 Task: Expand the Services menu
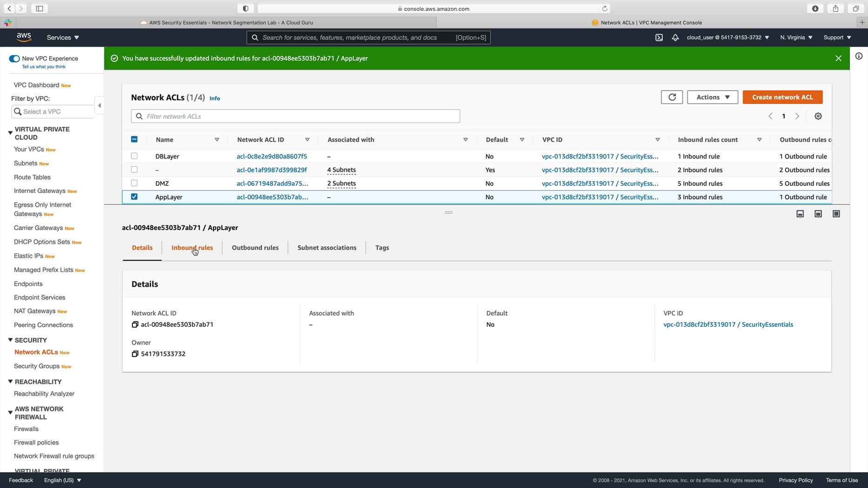[63, 38]
